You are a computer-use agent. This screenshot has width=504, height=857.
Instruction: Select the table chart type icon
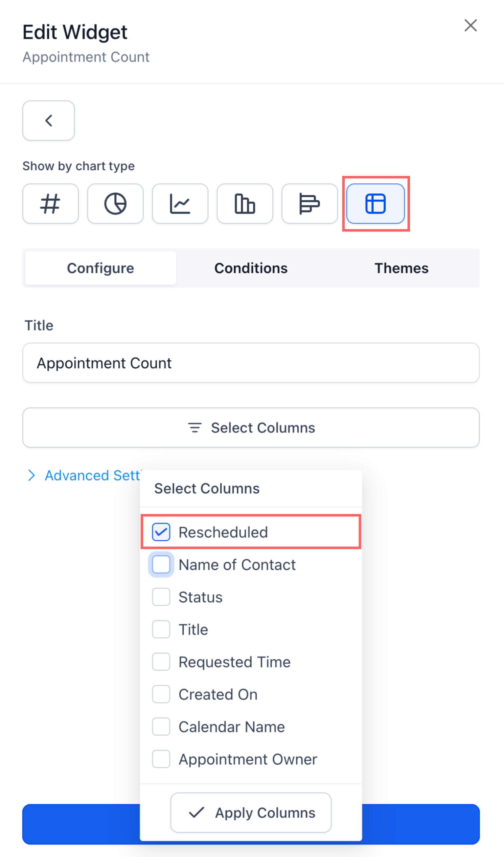(x=376, y=204)
